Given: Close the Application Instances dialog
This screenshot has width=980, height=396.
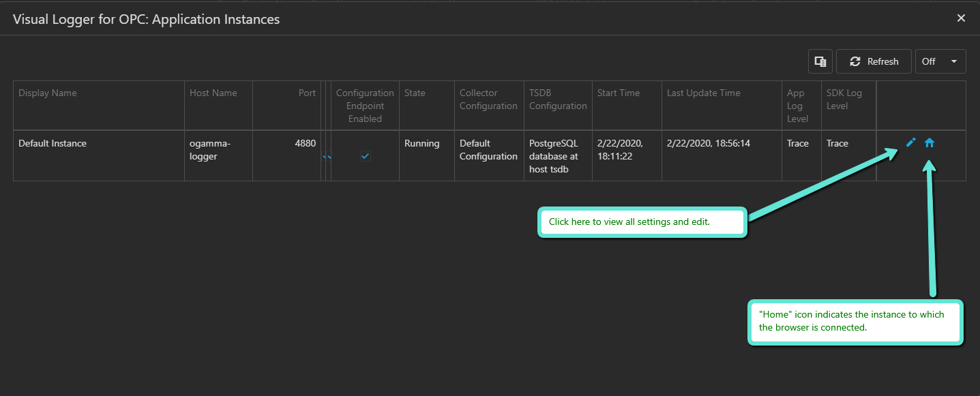Looking at the screenshot, I should tap(961, 18).
